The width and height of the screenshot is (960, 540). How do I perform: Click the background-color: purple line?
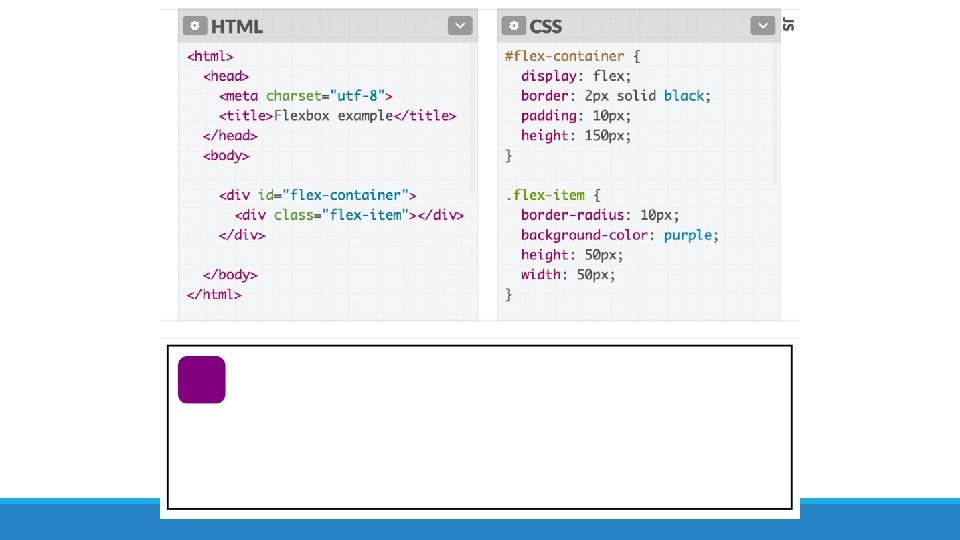coord(619,235)
